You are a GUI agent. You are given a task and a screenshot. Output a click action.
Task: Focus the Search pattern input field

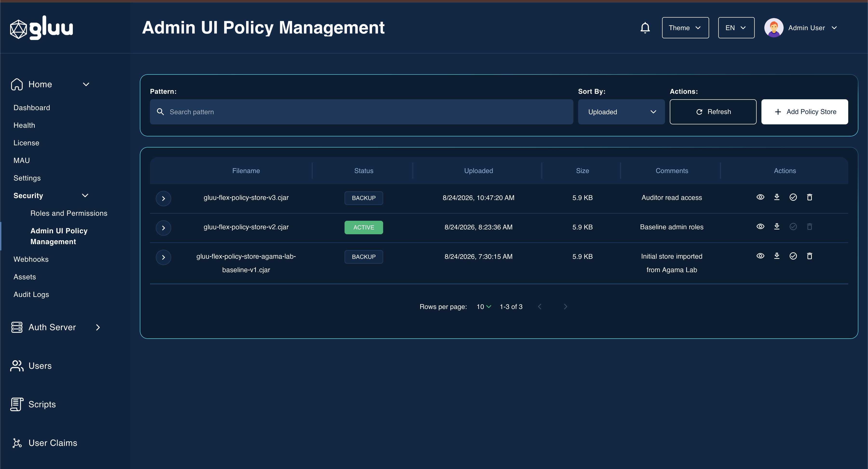tap(362, 112)
